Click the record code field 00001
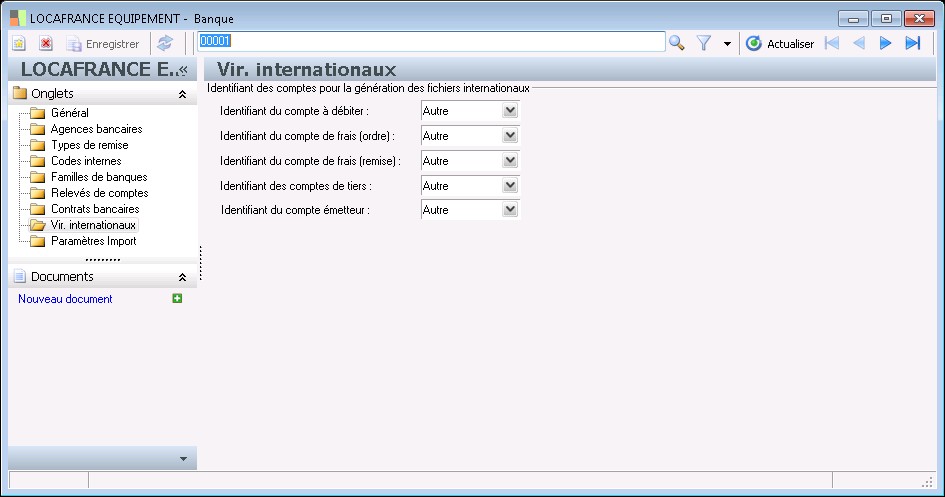The image size is (945, 497). click(x=432, y=42)
